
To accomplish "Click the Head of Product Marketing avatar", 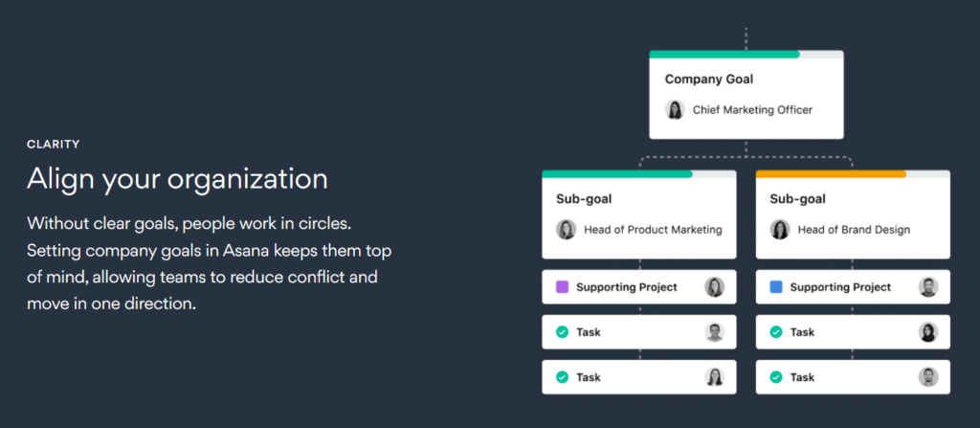I will [567, 229].
